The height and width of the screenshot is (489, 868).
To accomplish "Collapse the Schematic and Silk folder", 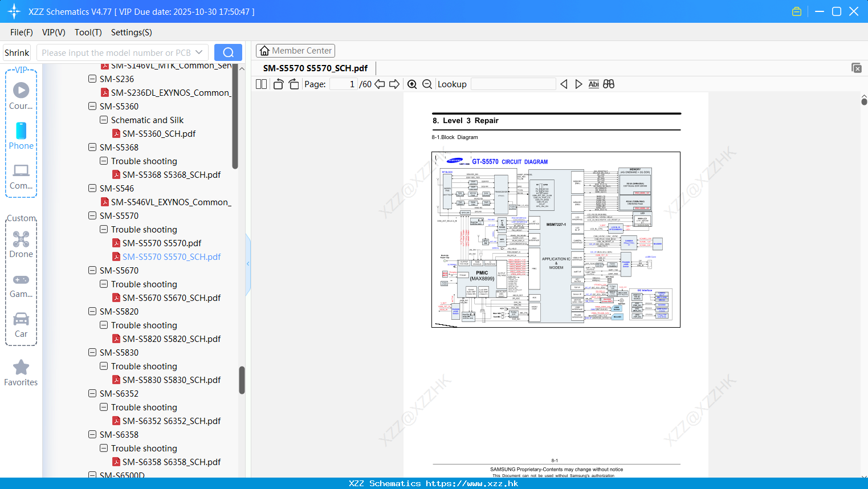I will click(104, 120).
